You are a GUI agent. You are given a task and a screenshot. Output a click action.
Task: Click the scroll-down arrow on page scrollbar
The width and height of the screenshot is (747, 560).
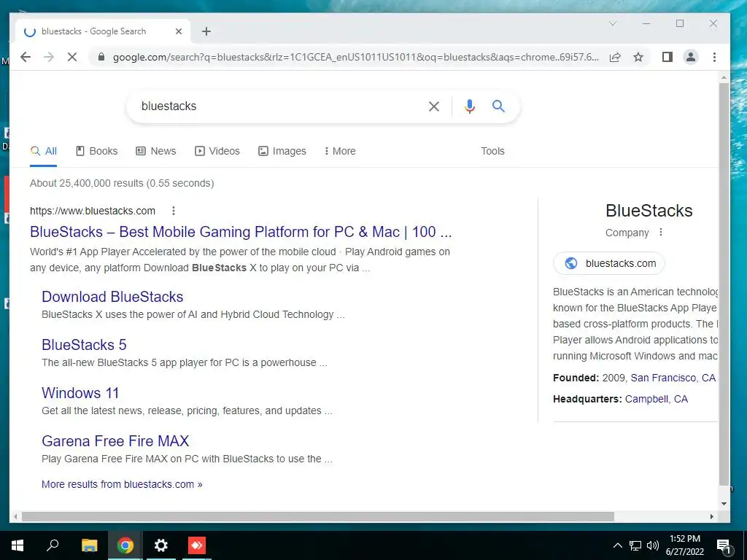(x=724, y=503)
